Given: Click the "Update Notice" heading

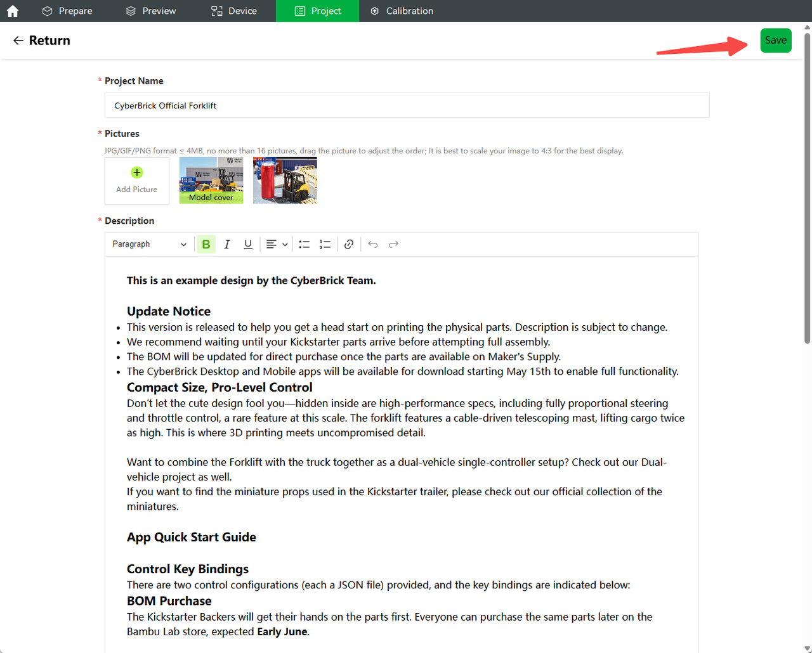Looking at the screenshot, I should coord(169,311).
